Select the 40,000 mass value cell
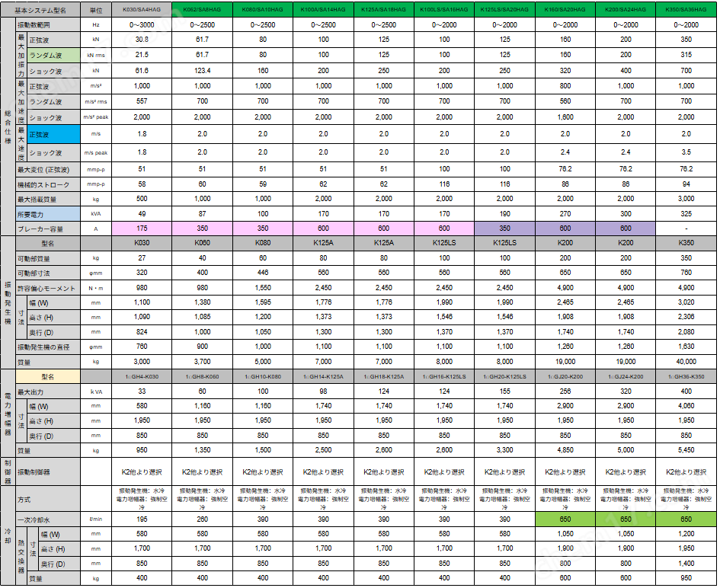 686,362
